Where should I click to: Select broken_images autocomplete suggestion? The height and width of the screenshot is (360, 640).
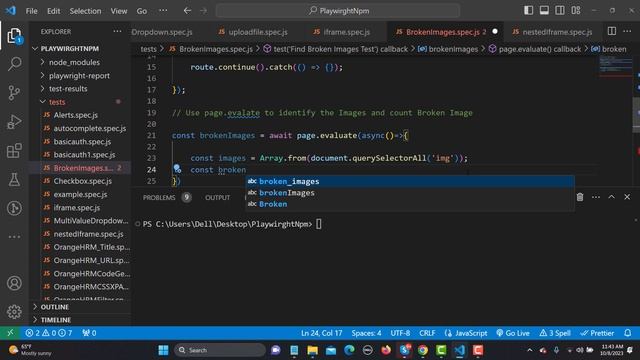(410, 181)
